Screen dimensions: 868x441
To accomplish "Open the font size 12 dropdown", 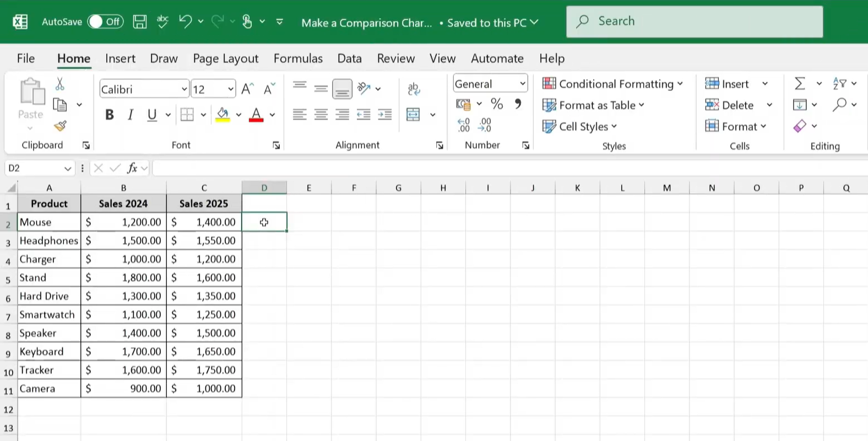I will coord(231,89).
